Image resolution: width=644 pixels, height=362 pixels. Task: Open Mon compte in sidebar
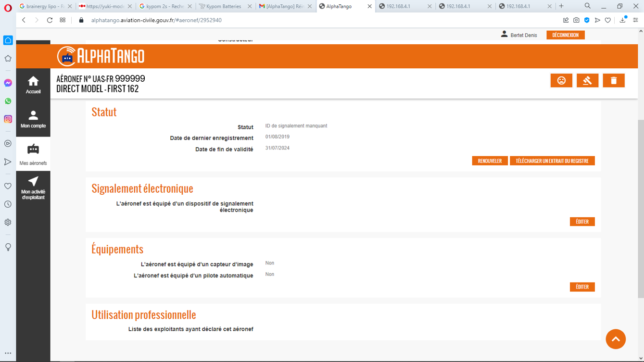click(x=33, y=119)
